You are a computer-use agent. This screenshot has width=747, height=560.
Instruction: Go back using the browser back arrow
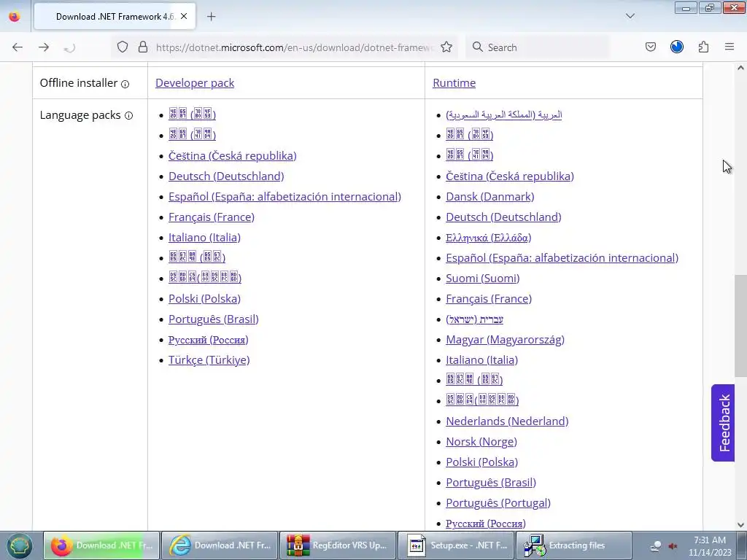(18, 47)
